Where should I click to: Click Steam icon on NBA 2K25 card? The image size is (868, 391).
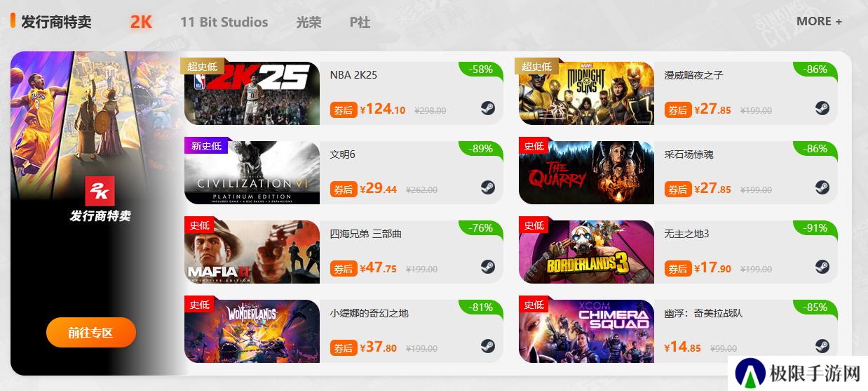click(488, 108)
